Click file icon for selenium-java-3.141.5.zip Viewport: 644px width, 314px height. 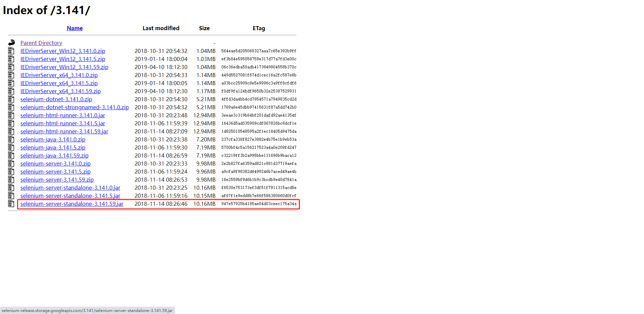tap(11, 147)
